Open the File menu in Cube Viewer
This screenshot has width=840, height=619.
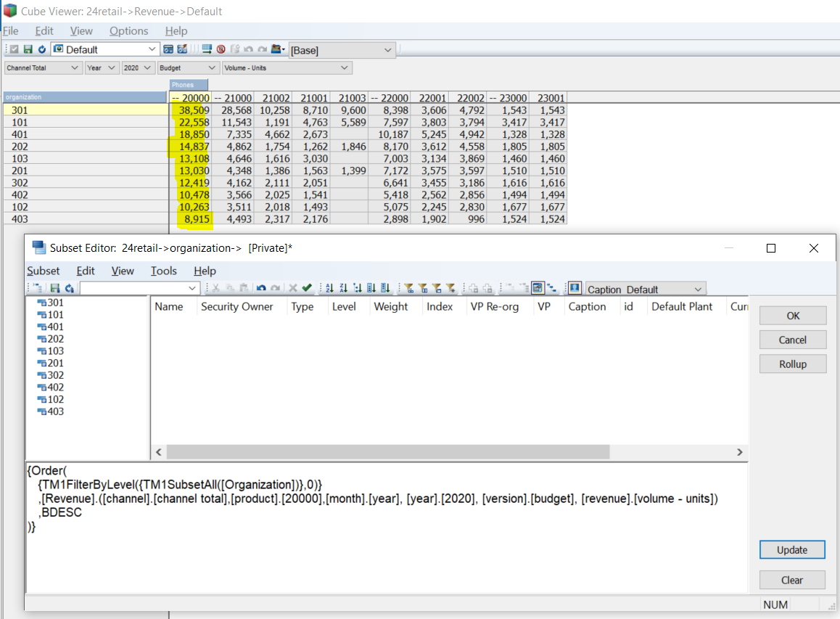click(x=11, y=31)
